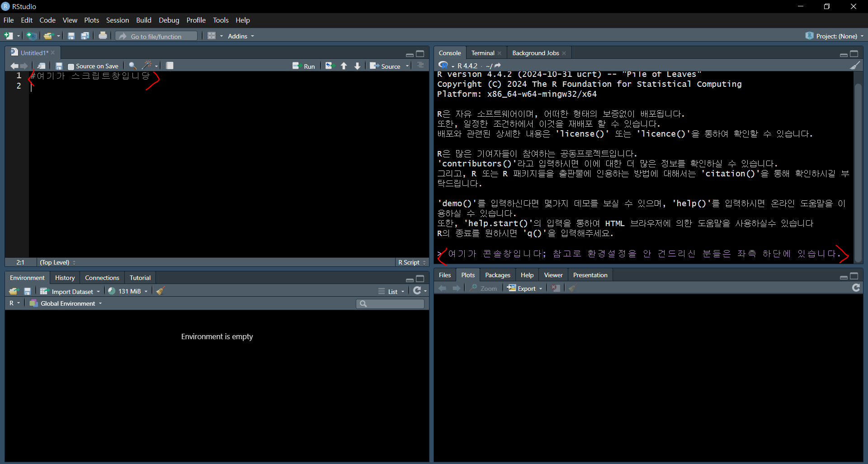Open the Viewer tab

point(553,275)
